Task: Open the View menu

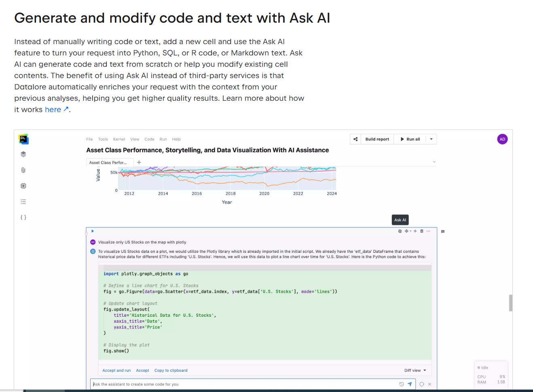Action: tap(135, 139)
